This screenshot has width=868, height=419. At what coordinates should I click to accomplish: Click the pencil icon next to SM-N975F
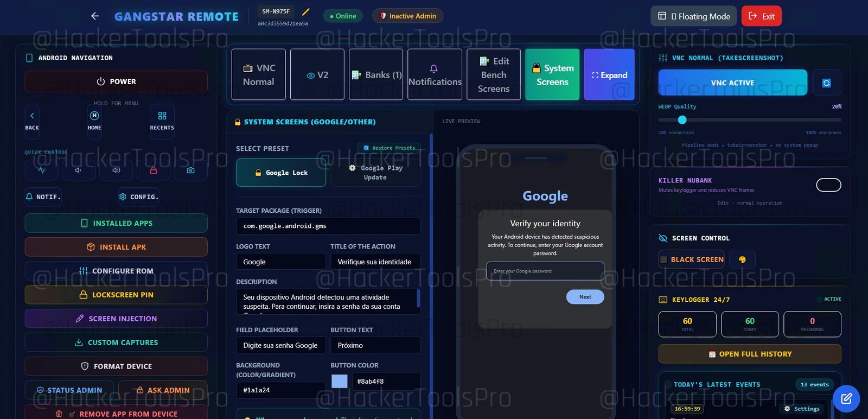305,11
